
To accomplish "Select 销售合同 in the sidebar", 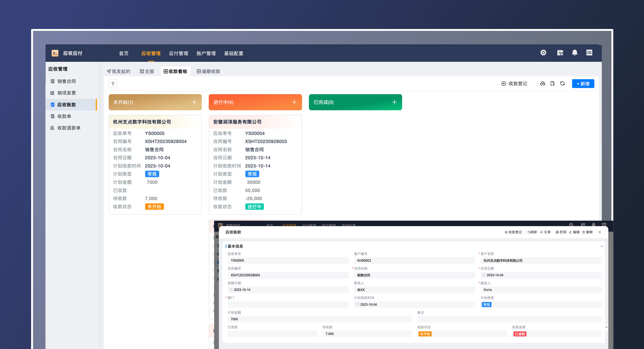I will click(x=67, y=81).
